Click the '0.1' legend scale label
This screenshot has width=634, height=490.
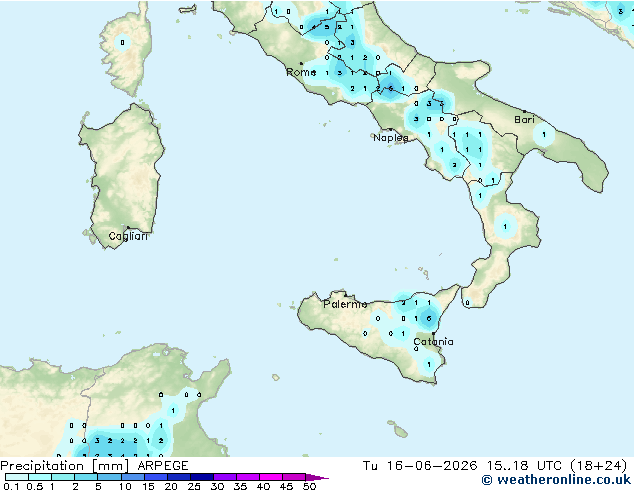11,486
